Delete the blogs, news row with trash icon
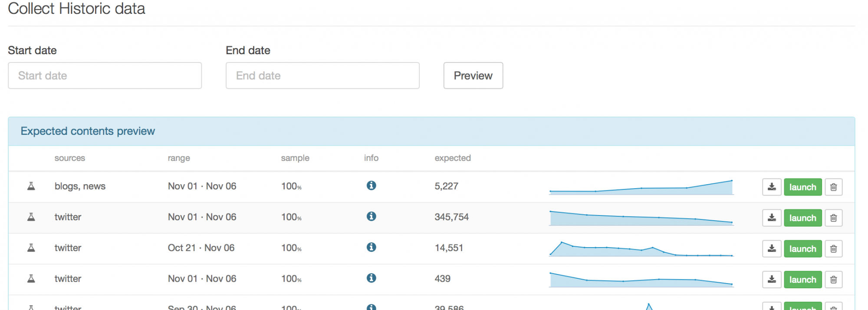 click(833, 187)
